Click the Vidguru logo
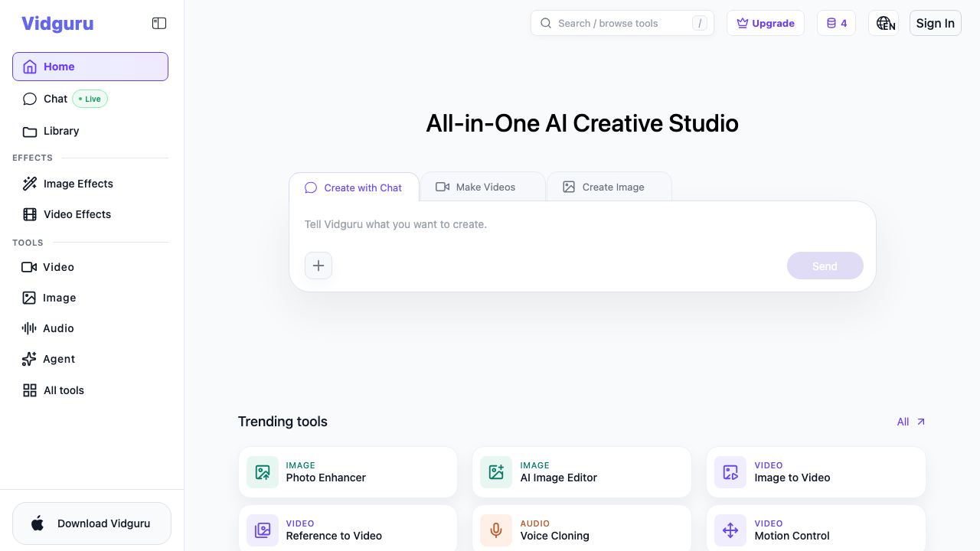This screenshot has height=551, width=980. point(57,24)
